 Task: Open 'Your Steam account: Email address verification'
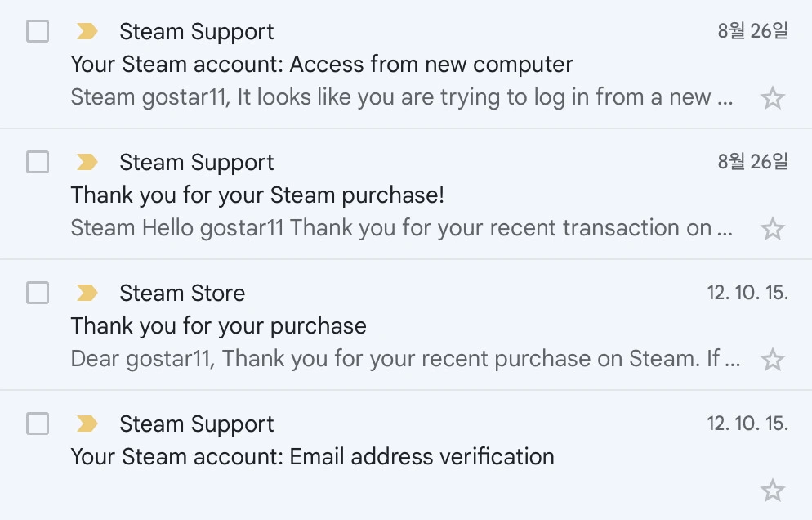[x=312, y=456]
